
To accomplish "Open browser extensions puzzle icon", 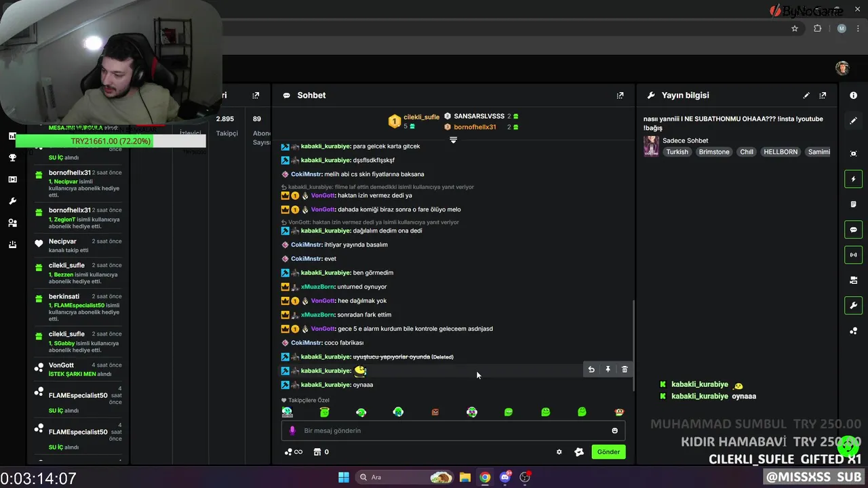I will [x=817, y=28].
